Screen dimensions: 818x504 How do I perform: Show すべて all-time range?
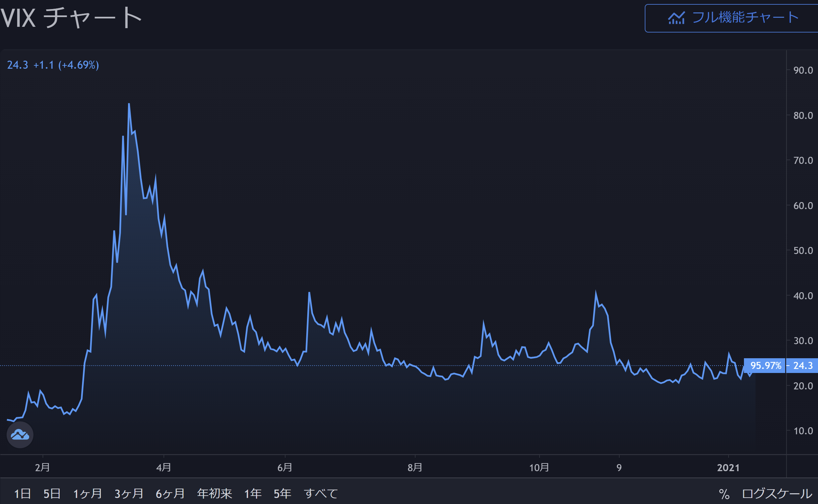321,494
